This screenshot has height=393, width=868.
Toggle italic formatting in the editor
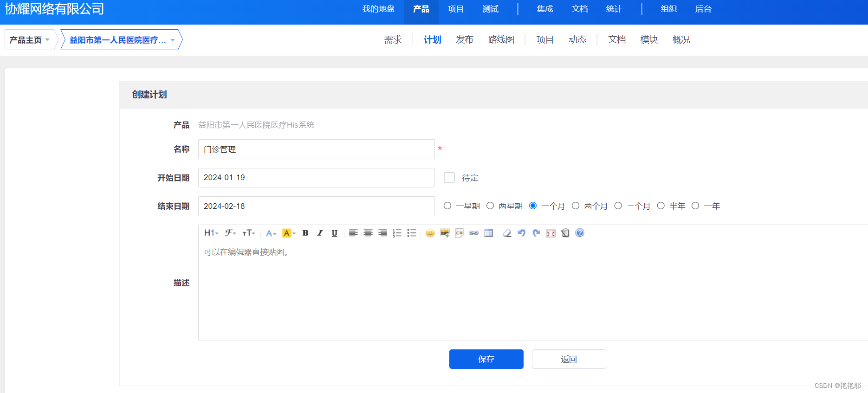click(320, 233)
